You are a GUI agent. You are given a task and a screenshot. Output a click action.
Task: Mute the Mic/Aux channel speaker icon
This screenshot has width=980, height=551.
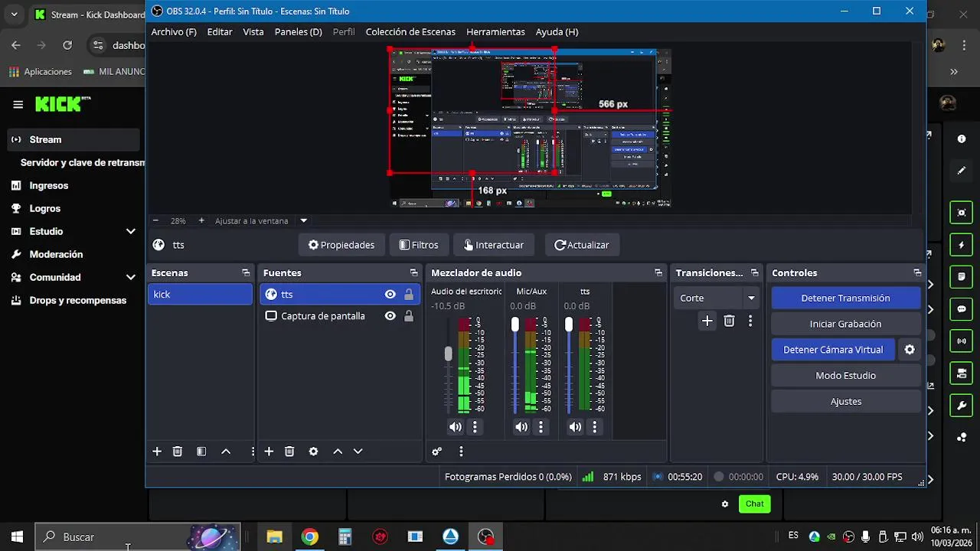[521, 427]
